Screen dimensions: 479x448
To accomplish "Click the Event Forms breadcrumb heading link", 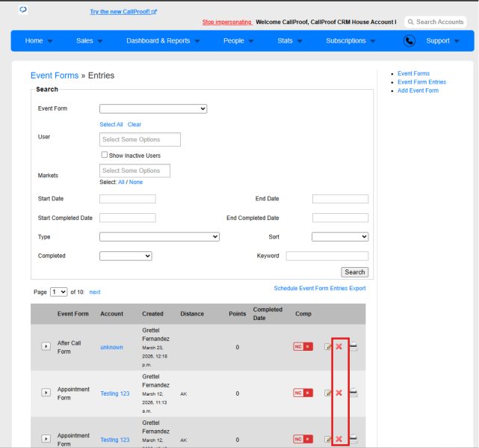I will coord(55,76).
